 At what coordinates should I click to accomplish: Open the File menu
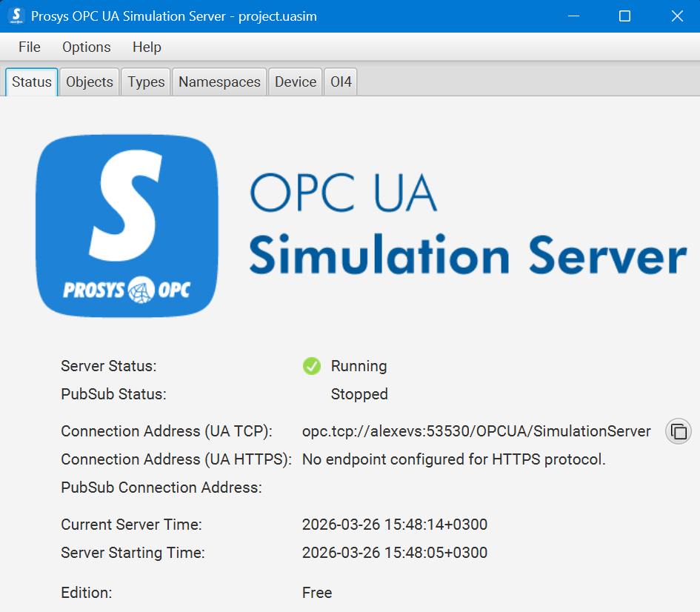pyautogui.click(x=30, y=47)
